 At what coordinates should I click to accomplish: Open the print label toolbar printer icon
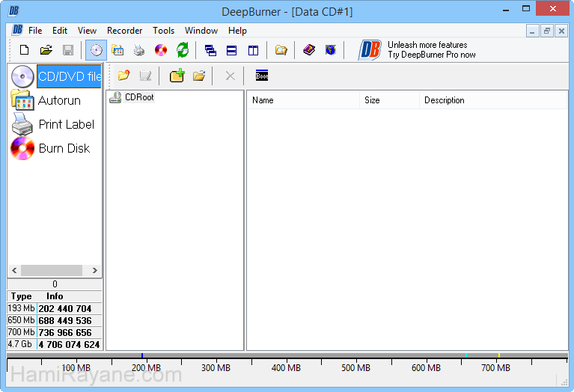139,50
